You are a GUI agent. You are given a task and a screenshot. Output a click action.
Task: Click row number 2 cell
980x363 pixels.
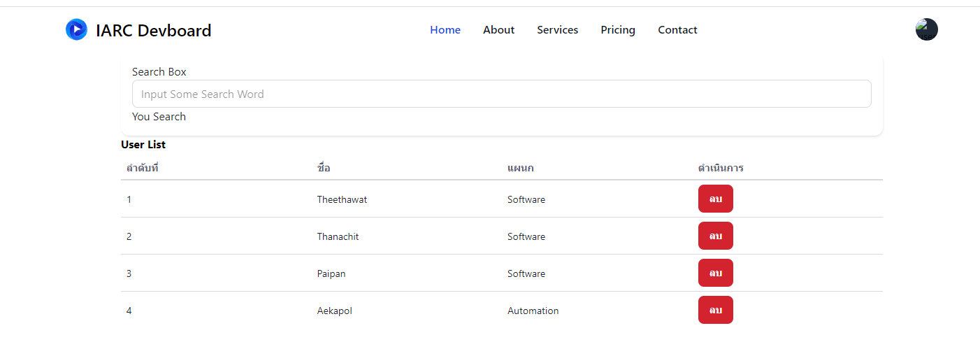[129, 236]
